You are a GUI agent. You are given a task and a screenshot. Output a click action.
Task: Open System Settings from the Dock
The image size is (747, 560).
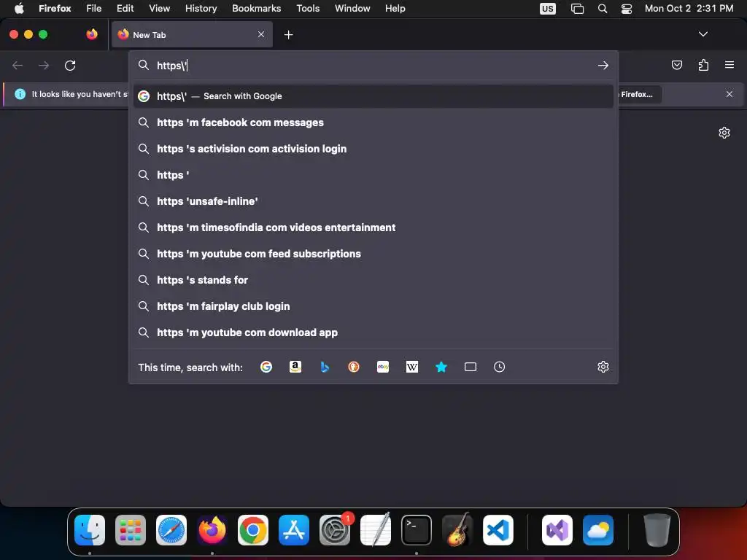[335, 530]
